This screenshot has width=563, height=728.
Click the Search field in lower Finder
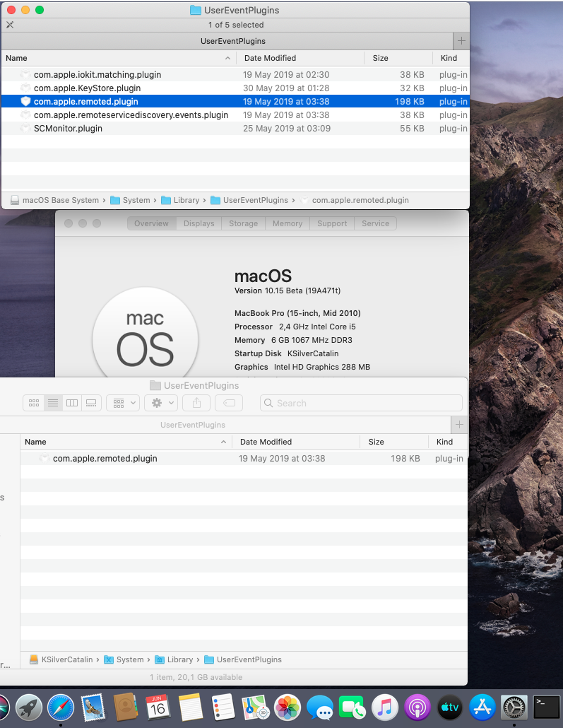point(361,403)
